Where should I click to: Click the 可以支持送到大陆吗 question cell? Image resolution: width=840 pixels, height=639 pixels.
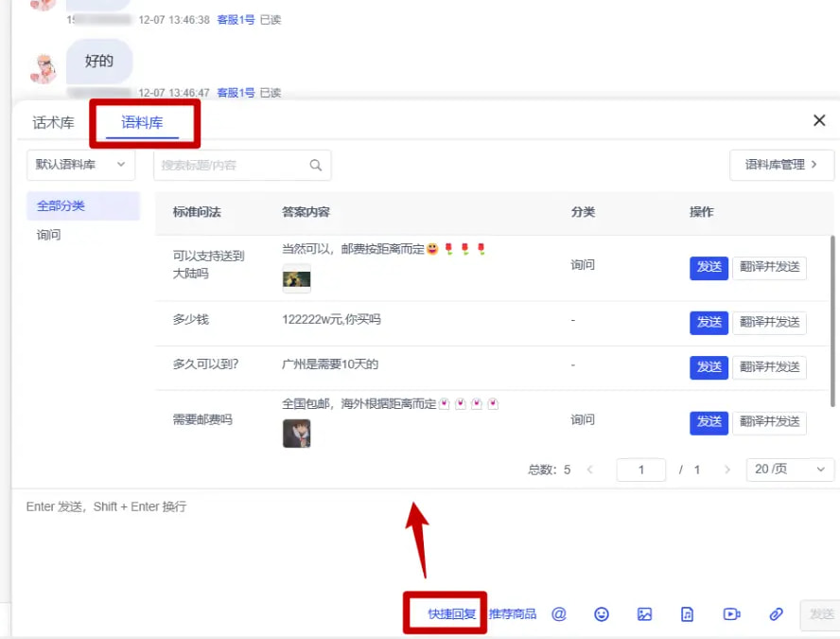208,265
